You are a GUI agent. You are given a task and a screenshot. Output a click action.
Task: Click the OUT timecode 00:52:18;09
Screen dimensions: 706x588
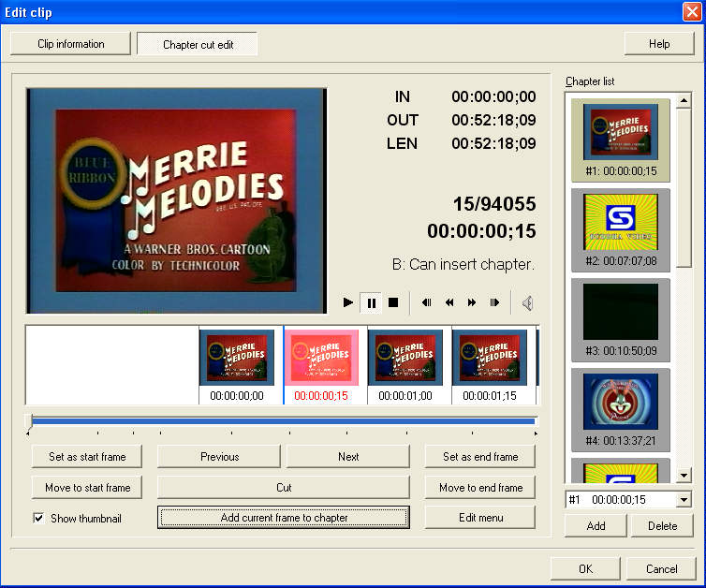coord(493,120)
